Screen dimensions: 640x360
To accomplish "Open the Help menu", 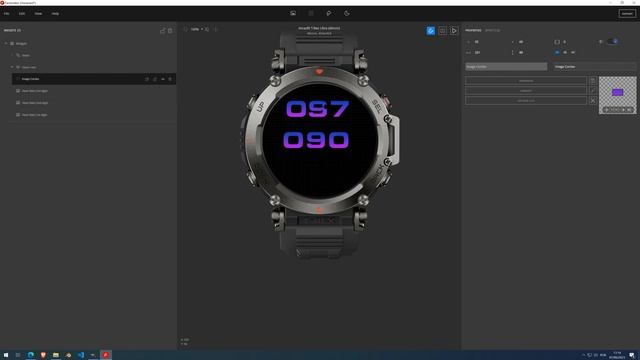I will click(x=55, y=13).
